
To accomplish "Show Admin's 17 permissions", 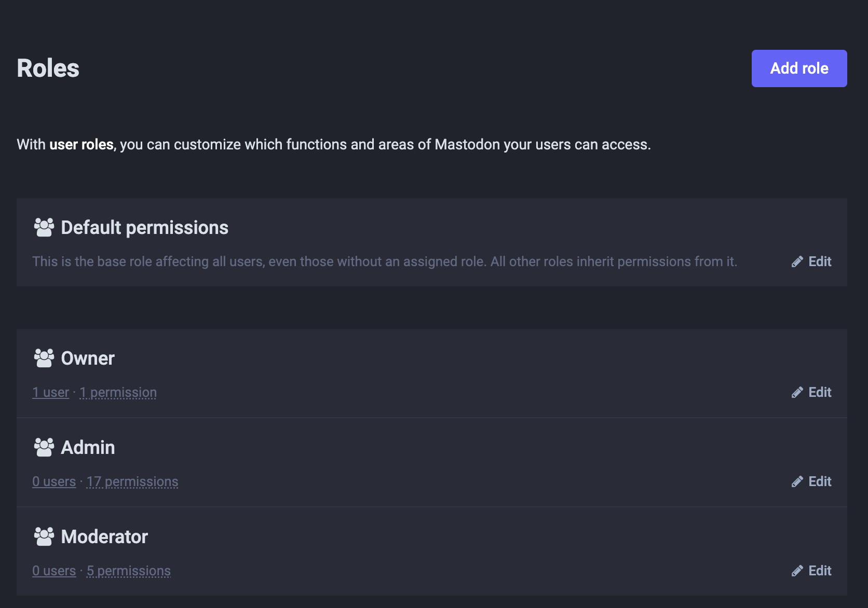I will coord(132,482).
